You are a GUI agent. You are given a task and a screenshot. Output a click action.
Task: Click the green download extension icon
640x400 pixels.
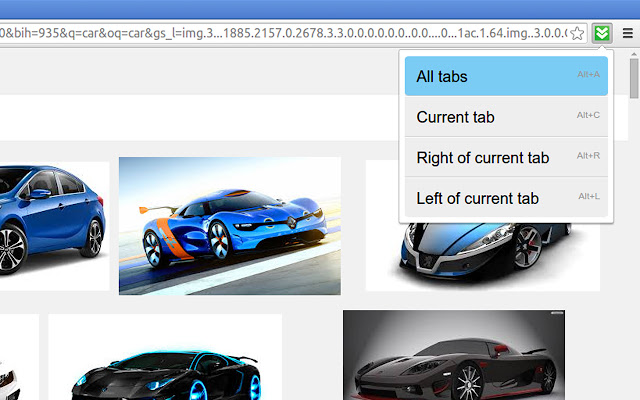601,33
